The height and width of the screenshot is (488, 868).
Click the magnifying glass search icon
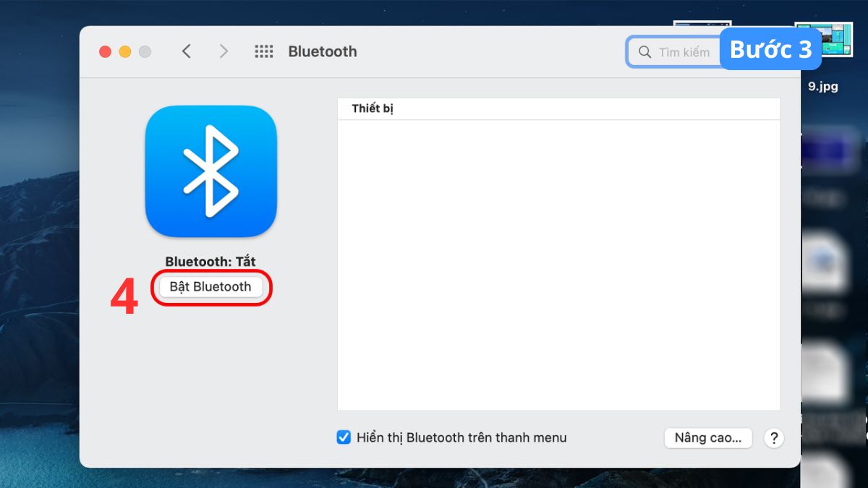(x=644, y=52)
